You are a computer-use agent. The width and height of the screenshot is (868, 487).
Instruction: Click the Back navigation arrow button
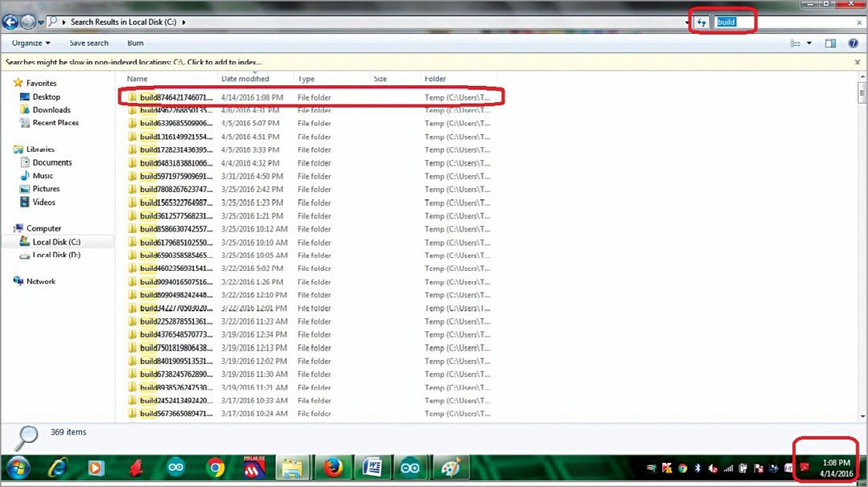coord(10,22)
